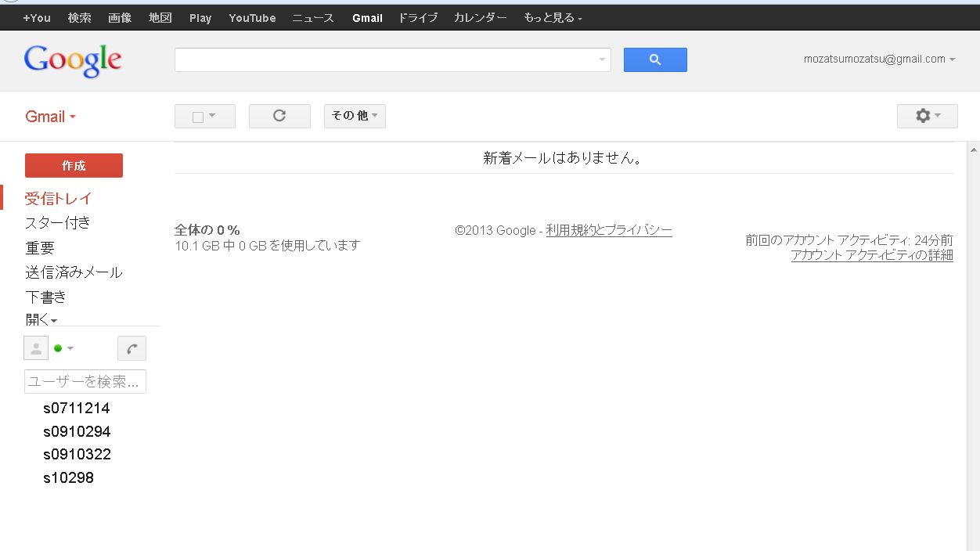Click the page scrollbar up arrow
This screenshot has height=551, width=980.
tap(974, 149)
